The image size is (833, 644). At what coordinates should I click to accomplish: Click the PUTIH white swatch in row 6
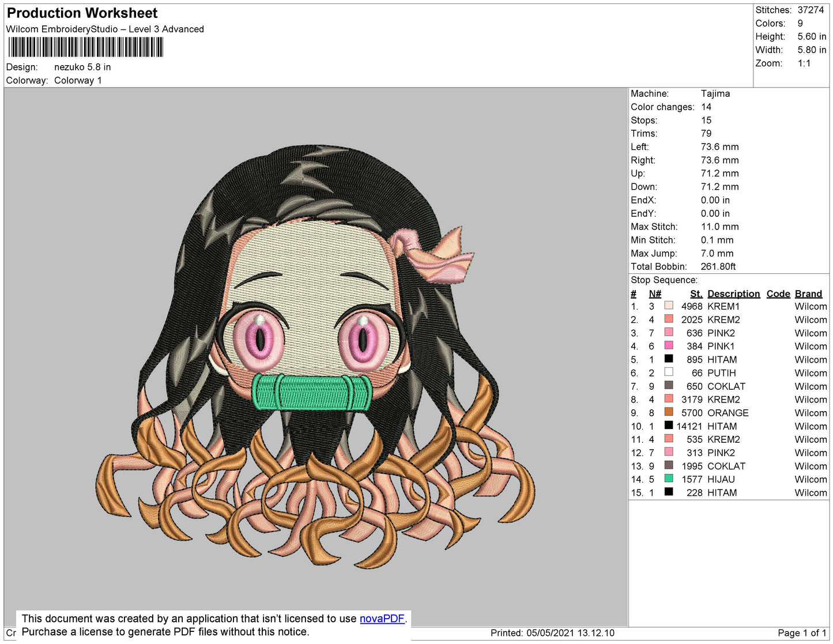pyautogui.click(x=669, y=372)
